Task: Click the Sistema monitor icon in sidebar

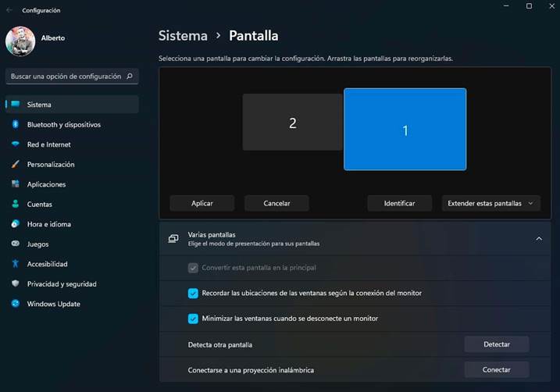Action: click(16, 105)
